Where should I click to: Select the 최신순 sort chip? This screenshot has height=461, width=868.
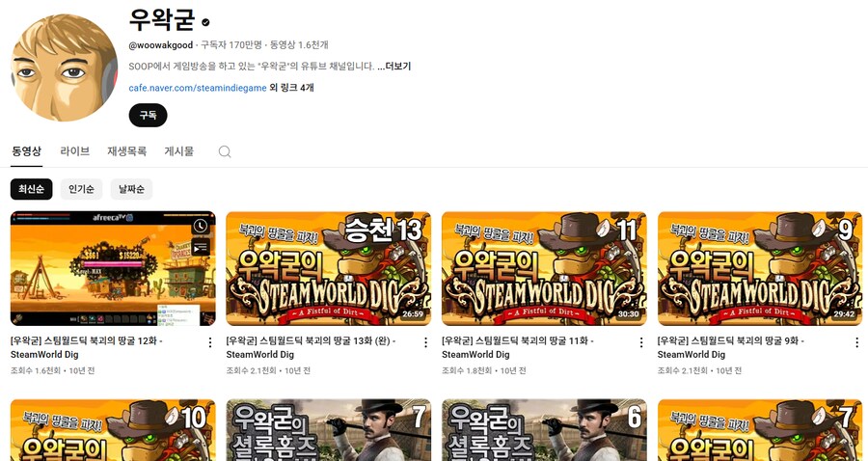click(32, 189)
